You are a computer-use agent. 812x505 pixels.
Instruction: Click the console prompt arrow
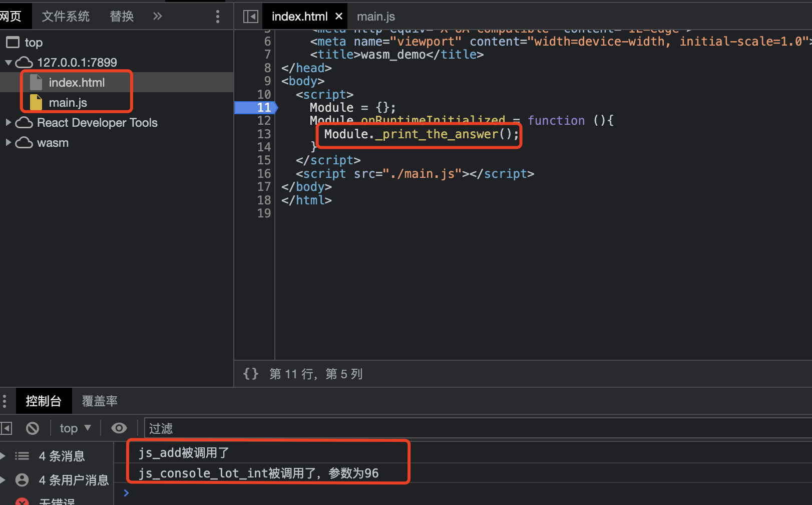pos(126,493)
